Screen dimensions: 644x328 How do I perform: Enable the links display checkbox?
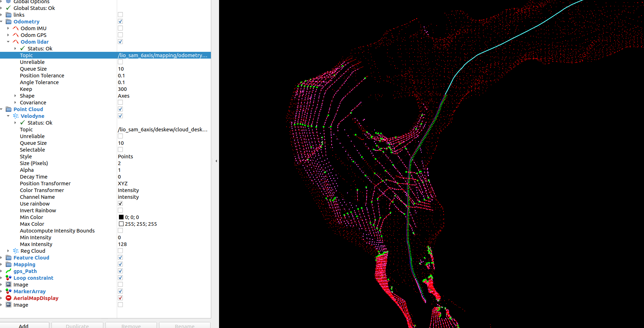point(120,15)
